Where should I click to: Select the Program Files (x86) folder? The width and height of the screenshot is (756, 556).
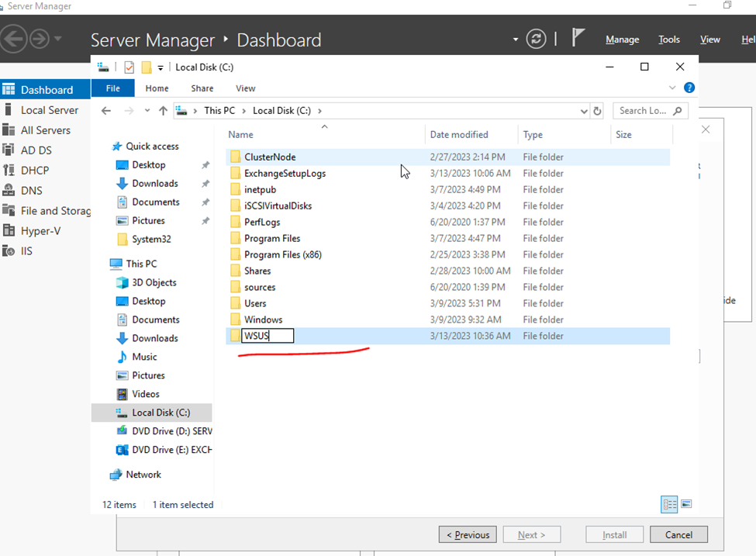282,254
